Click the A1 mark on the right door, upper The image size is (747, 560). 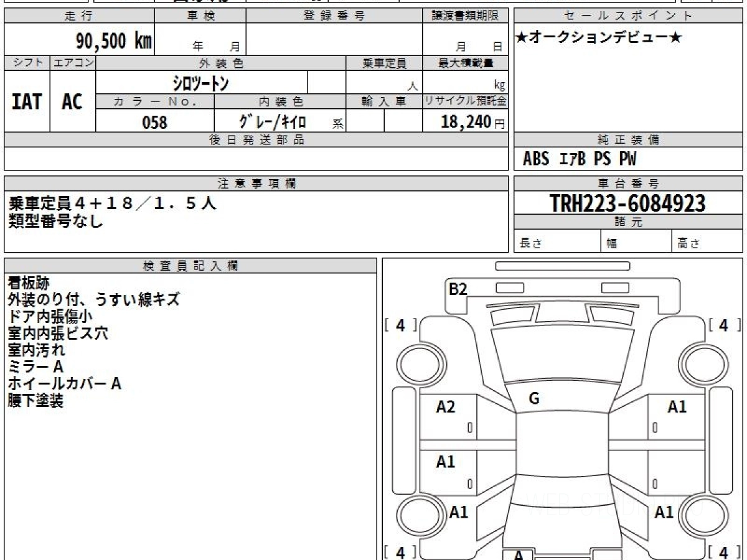pos(677,407)
